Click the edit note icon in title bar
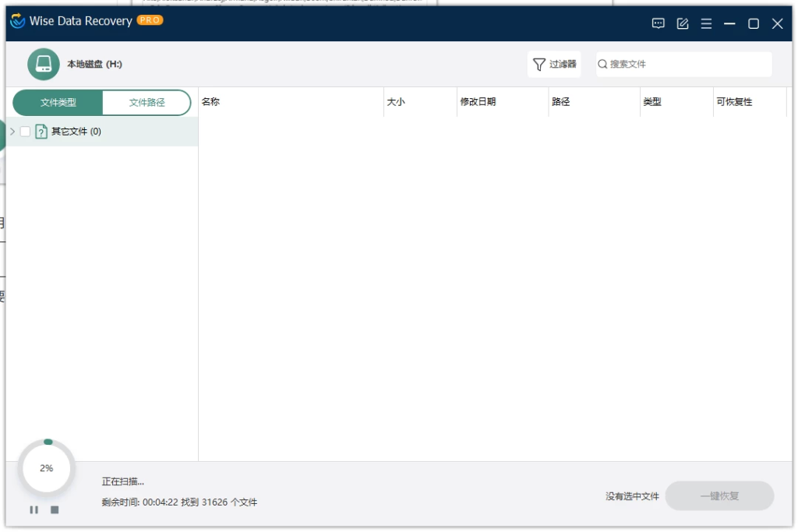The height and width of the screenshot is (532, 798). coord(683,23)
